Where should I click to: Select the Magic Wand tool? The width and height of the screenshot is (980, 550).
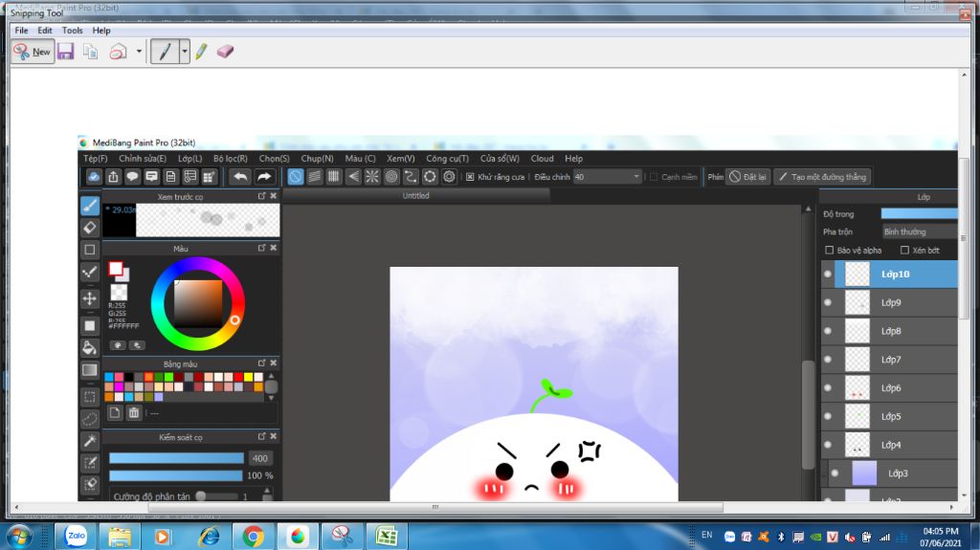pyautogui.click(x=90, y=441)
